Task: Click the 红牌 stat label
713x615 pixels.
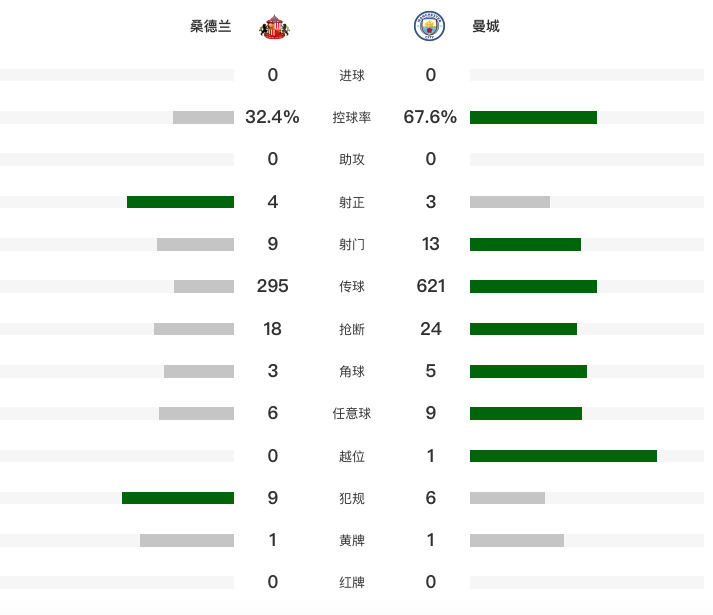Action: (352, 582)
